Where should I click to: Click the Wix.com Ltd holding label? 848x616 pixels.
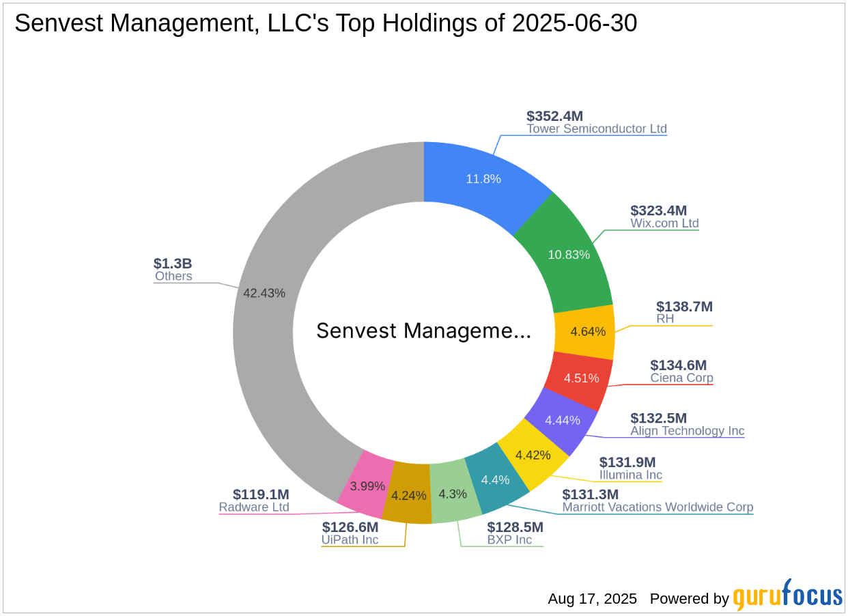point(664,223)
